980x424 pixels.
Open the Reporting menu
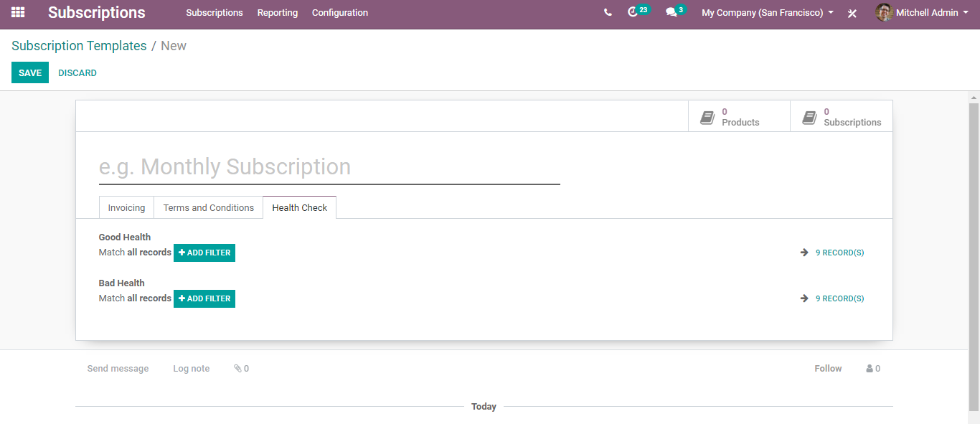pos(278,13)
